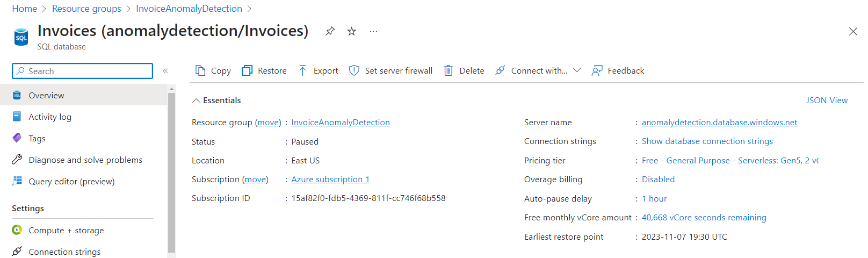Go to InvoiceAnomalyDetection breadcrumb
868x258 pixels.
click(189, 9)
